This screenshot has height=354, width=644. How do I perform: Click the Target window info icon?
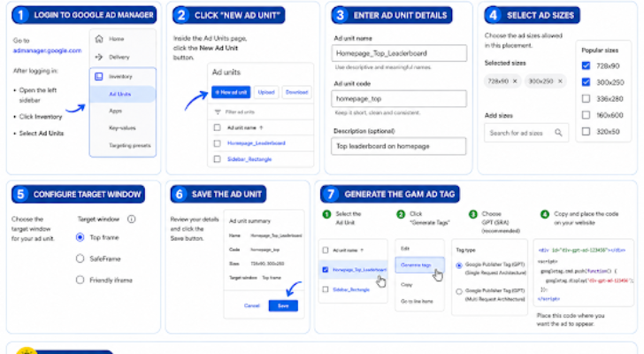click(x=132, y=219)
